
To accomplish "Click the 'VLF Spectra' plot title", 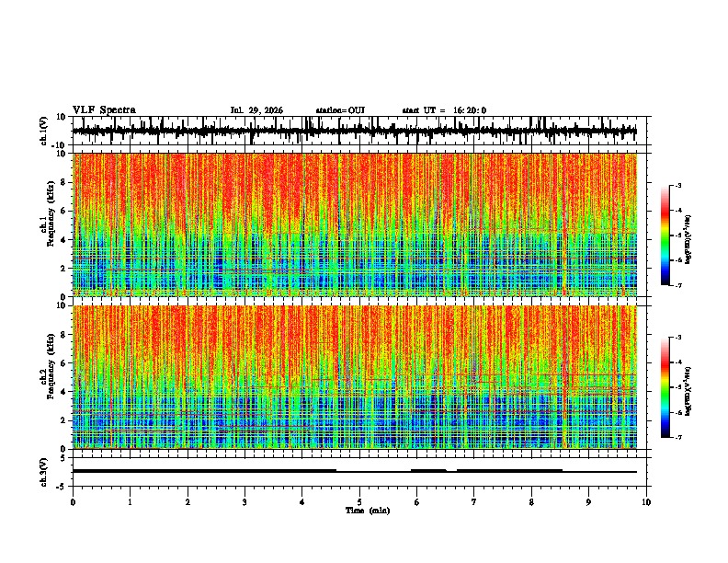I will click(x=104, y=110).
